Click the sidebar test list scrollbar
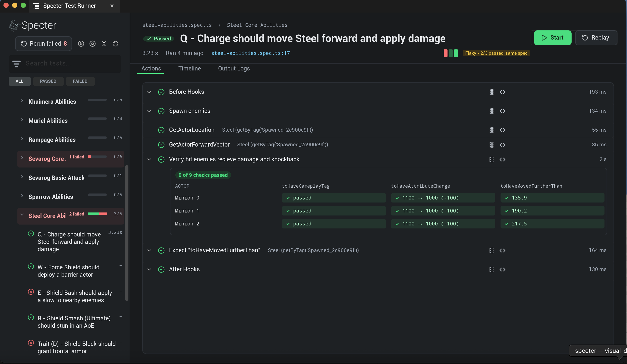Screen dimensions: 627x364 (127, 233)
